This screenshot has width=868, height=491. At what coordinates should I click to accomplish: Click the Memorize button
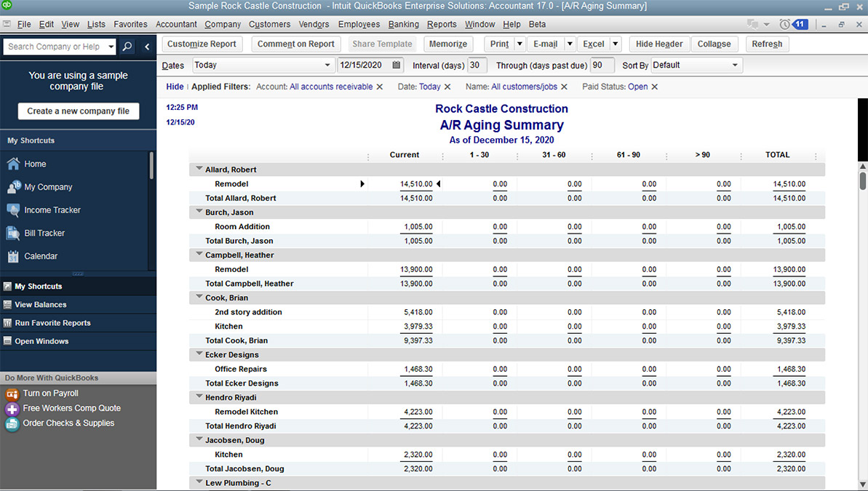click(x=448, y=44)
